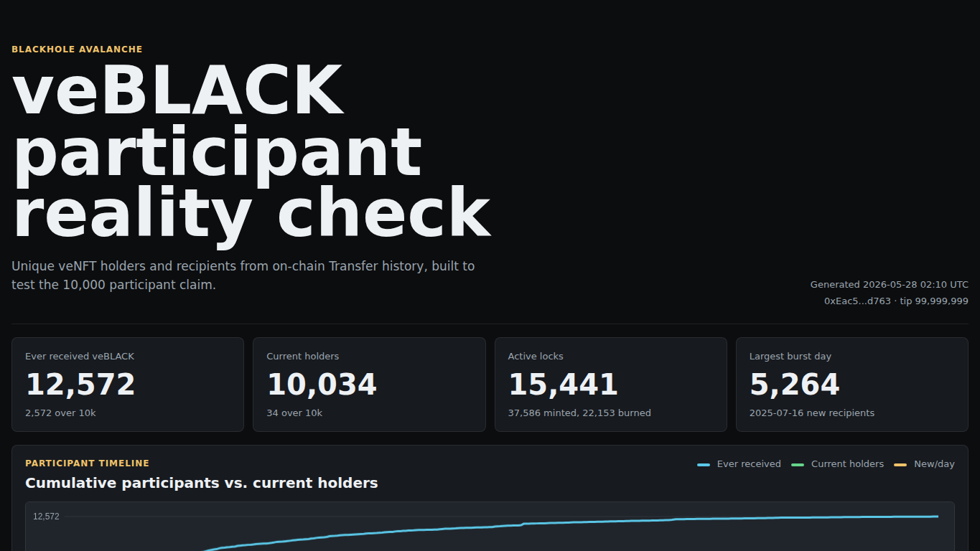Click '2025-07-16 new recipients' text
Image resolution: width=980 pixels, height=551 pixels.
click(812, 413)
